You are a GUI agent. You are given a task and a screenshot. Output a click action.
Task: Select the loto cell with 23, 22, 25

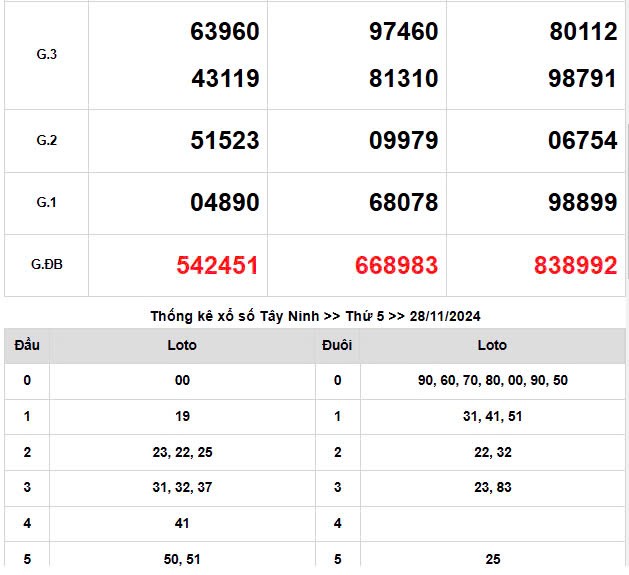pos(182,452)
